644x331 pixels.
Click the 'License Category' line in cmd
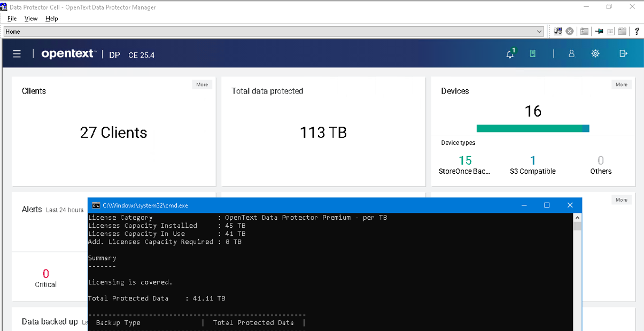(237, 218)
